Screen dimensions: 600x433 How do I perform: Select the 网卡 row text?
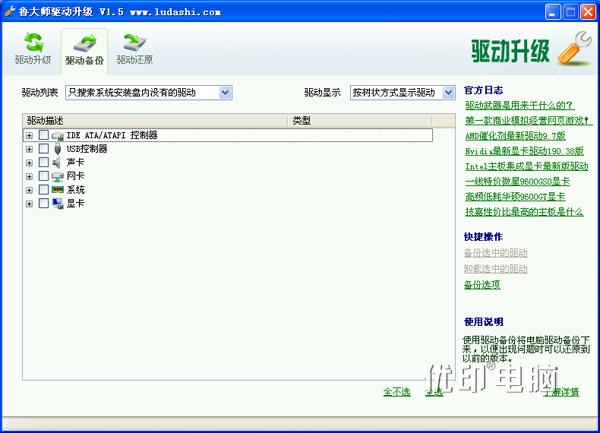coord(75,176)
